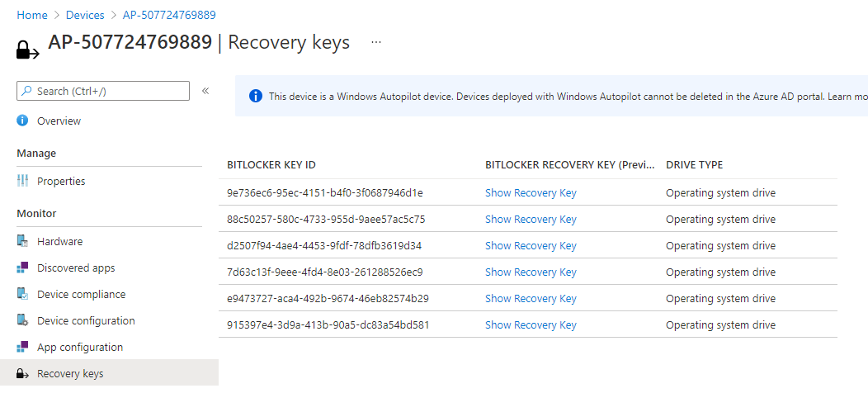Show Recovery Key for d2507f94 key
The height and width of the screenshot is (393, 868).
tap(531, 245)
